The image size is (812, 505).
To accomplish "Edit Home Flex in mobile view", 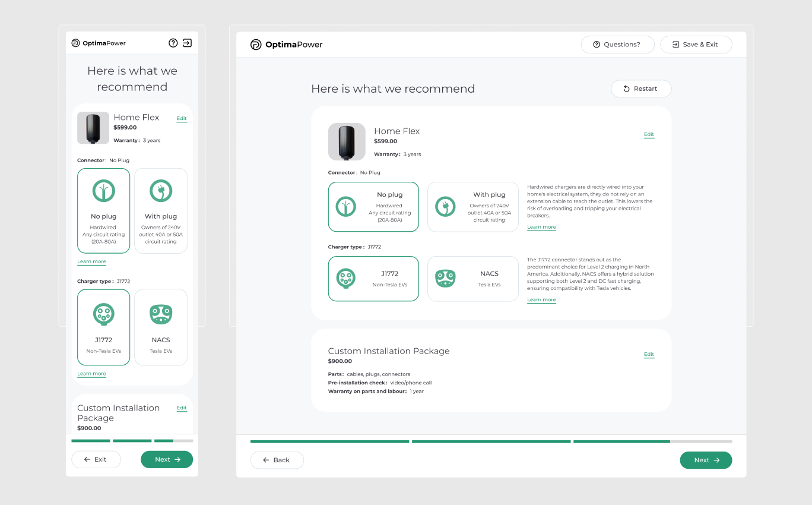I will (182, 118).
